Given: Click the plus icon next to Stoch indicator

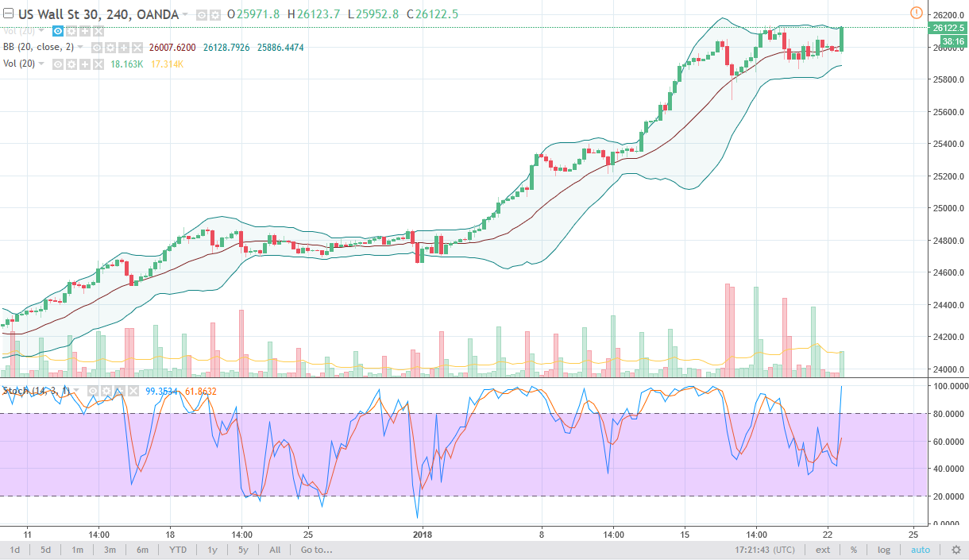Looking at the screenshot, I should 120,391.
